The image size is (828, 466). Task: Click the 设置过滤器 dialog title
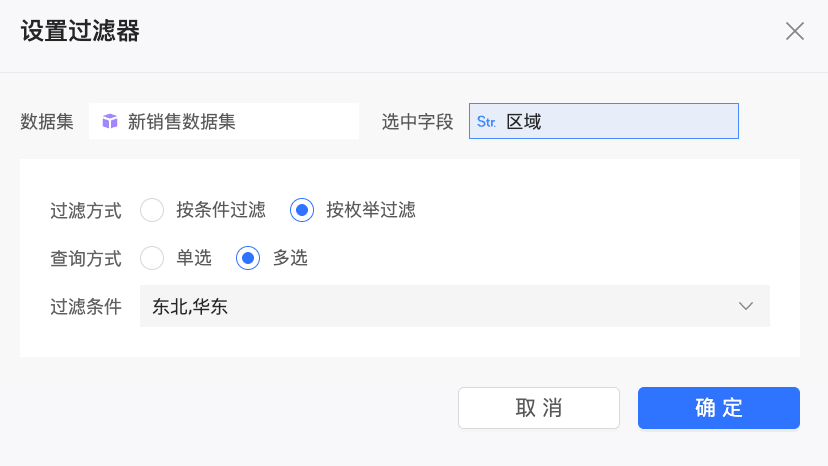click(x=80, y=31)
